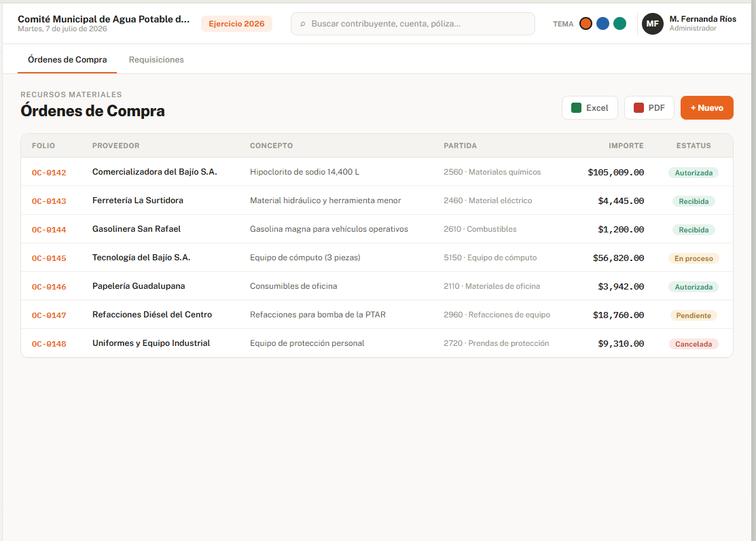Select the blue theme swatch
This screenshot has height=541, width=756.
602,24
